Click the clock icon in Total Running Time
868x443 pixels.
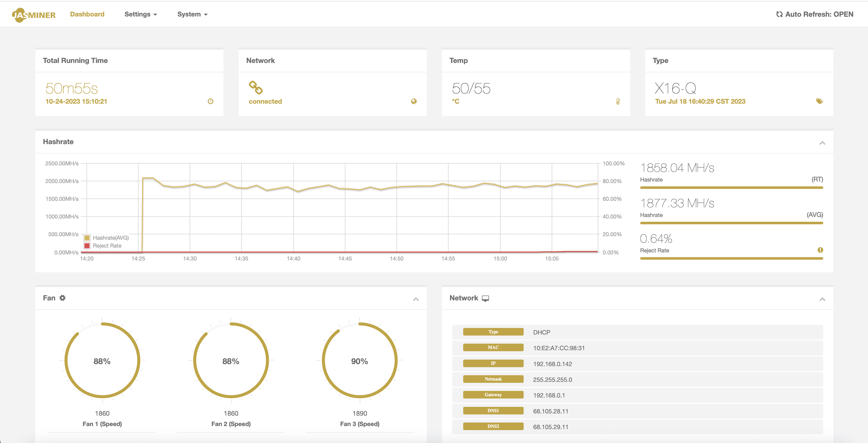pyautogui.click(x=211, y=101)
